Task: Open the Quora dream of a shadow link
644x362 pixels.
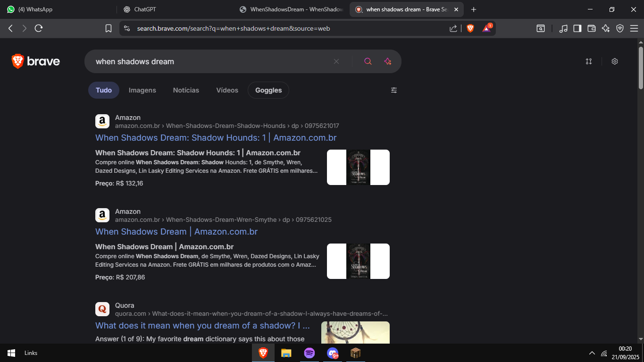Action: coord(202,326)
